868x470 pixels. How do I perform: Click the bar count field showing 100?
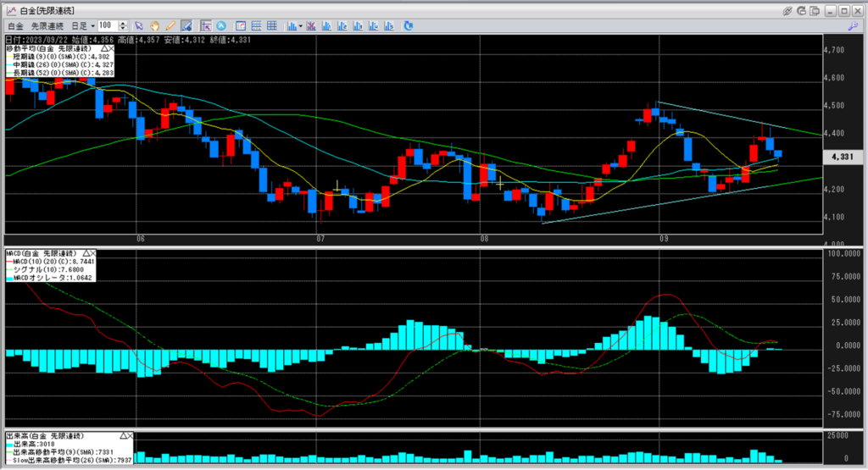[x=108, y=26]
